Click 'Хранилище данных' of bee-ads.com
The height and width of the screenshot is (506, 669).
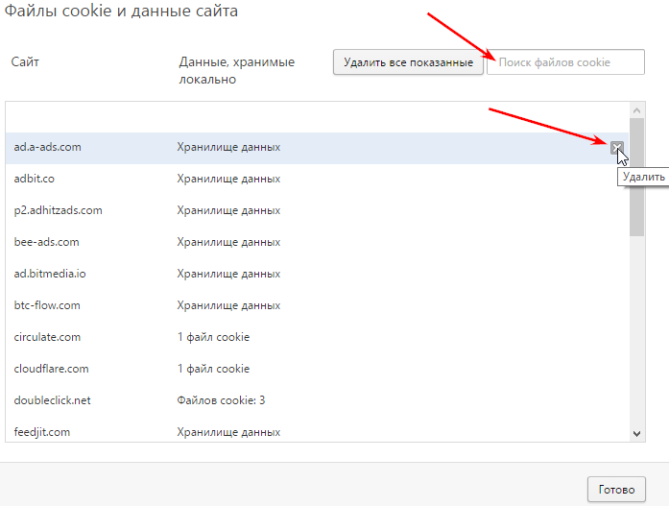(x=229, y=242)
